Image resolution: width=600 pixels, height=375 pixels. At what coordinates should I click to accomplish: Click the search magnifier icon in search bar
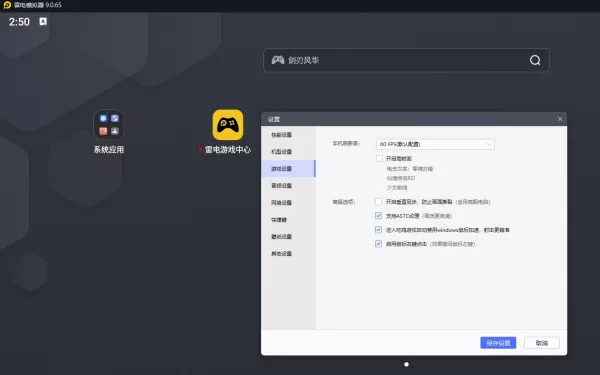(535, 60)
